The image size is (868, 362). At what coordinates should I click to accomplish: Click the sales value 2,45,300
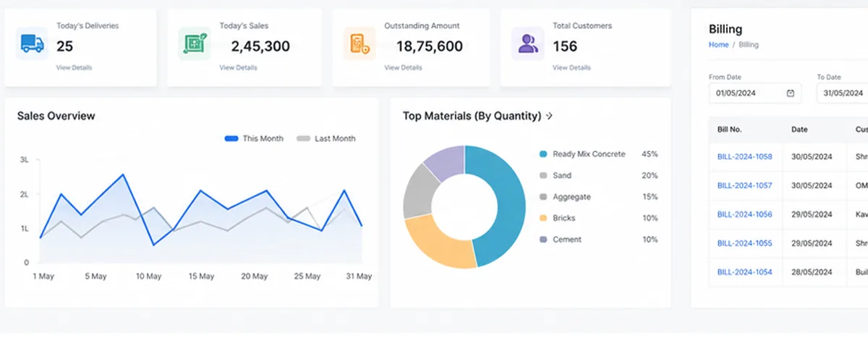(x=260, y=46)
